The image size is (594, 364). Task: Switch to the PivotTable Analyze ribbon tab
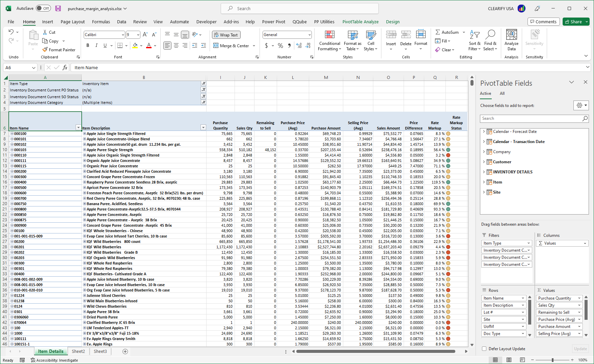[360, 22]
